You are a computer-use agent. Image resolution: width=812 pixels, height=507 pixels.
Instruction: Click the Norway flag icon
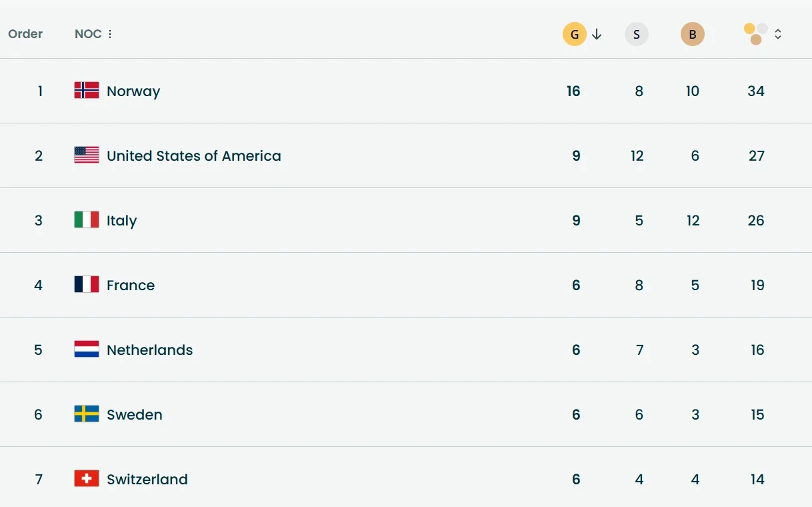tap(87, 91)
